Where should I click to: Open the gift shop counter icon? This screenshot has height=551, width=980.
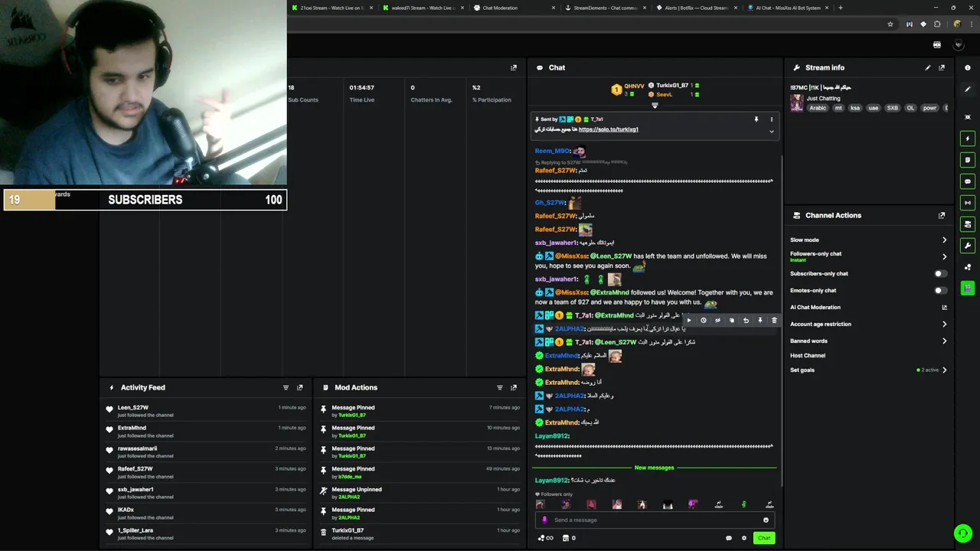coord(569,538)
